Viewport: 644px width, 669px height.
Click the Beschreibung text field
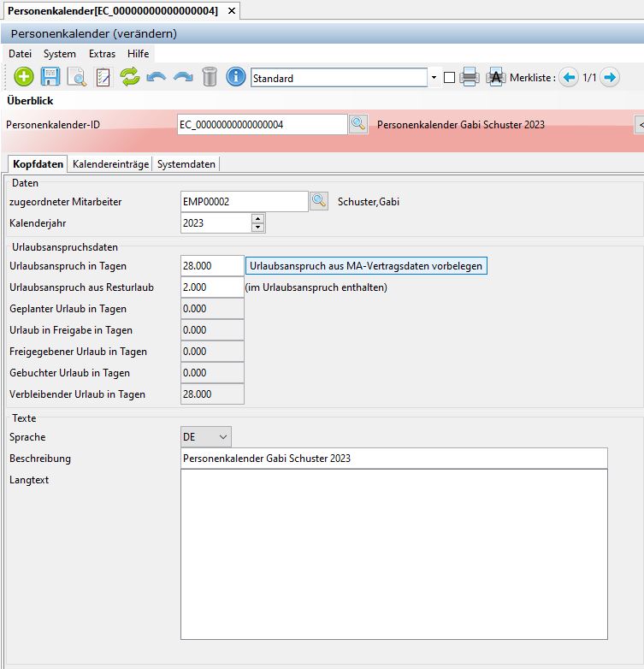point(393,459)
